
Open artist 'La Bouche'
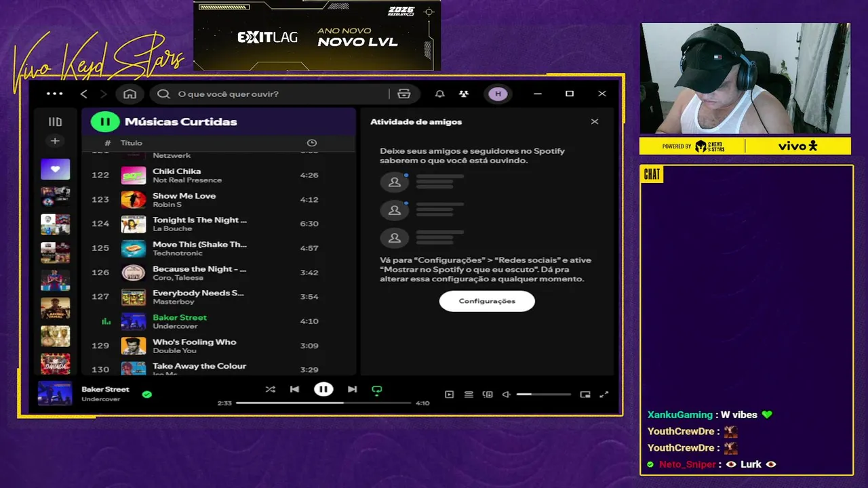[172, 229]
